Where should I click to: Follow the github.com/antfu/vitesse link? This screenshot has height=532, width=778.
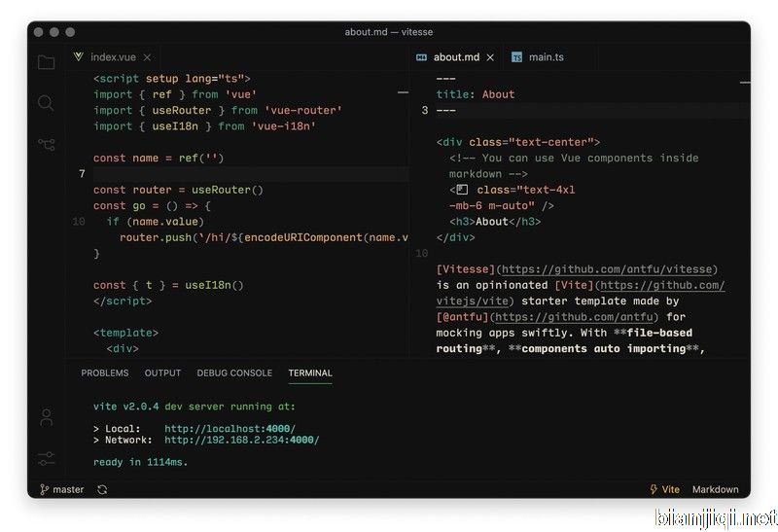pos(606,269)
